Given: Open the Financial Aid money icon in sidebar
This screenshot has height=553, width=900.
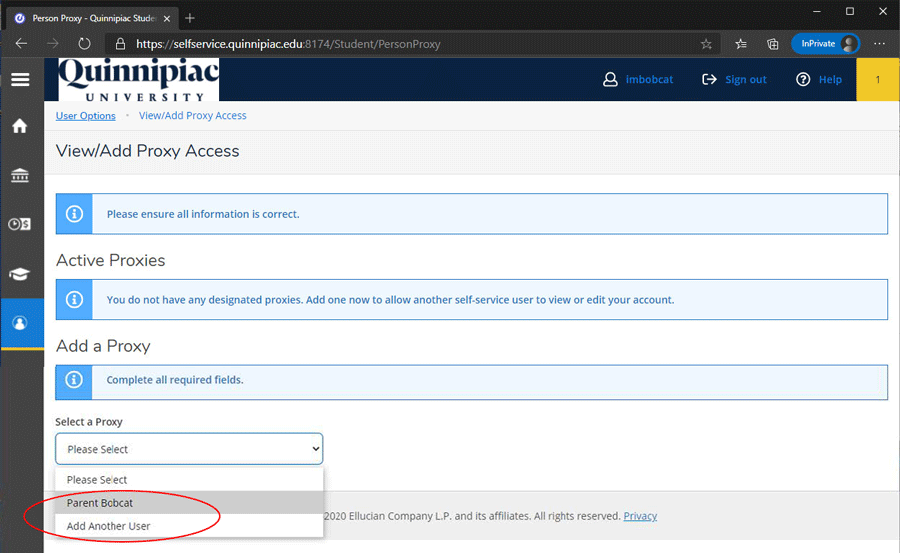Looking at the screenshot, I should click(20, 224).
